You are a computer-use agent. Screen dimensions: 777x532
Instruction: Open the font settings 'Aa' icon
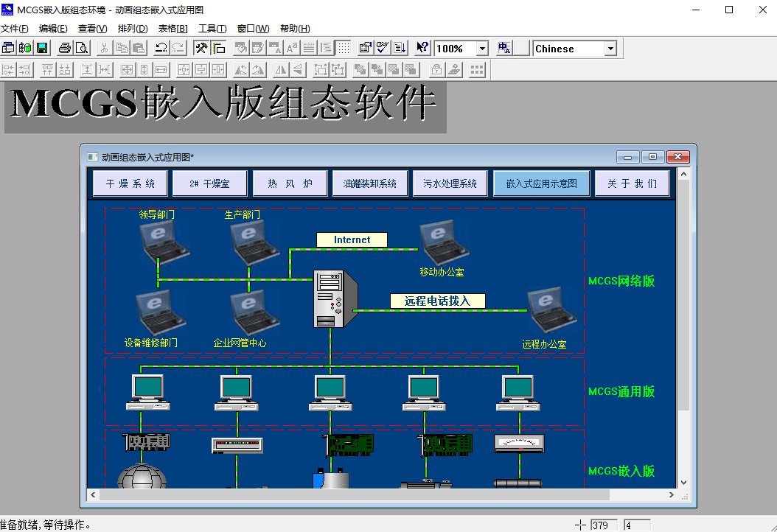tap(292, 48)
